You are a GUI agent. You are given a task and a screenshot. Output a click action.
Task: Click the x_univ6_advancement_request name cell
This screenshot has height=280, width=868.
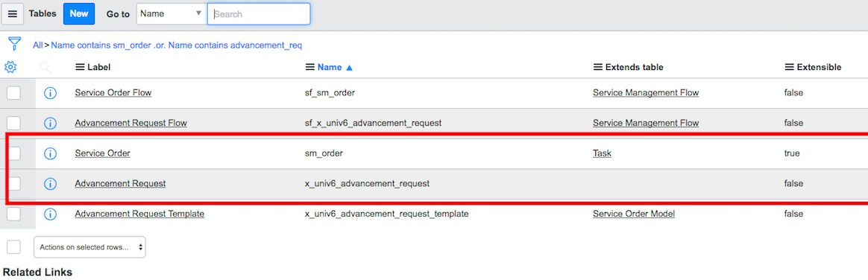click(x=367, y=183)
